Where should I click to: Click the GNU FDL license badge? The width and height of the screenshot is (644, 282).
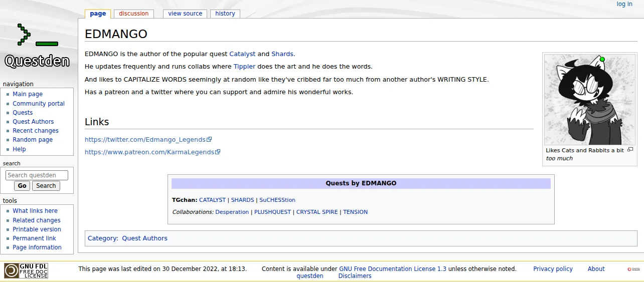pyautogui.click(x=26, y=271)
